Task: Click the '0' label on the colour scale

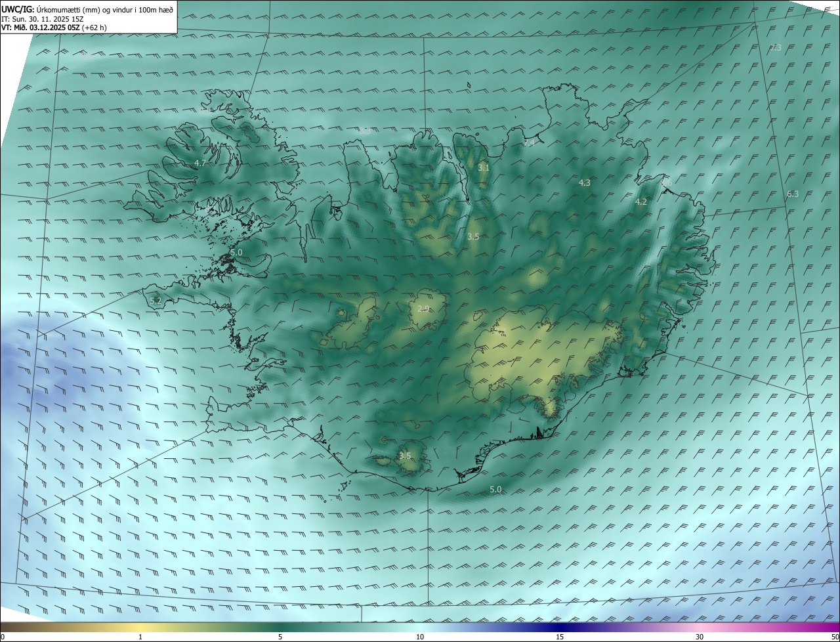Action: pos(3,637)
